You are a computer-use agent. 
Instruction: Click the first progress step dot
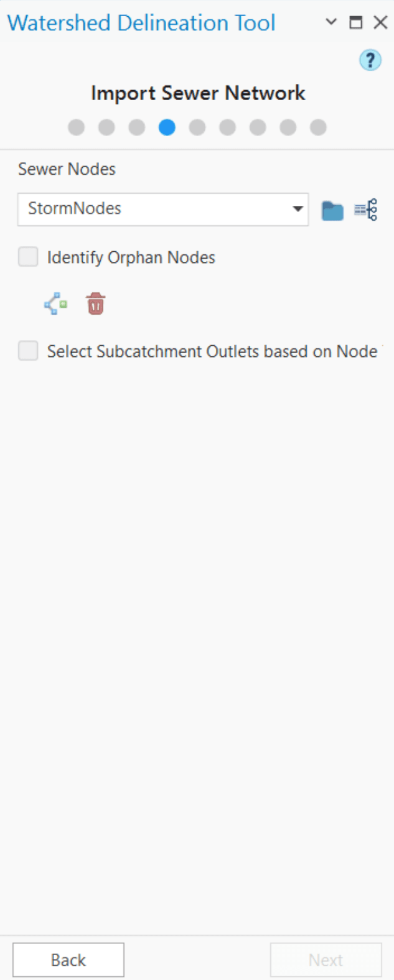point(76,127)
